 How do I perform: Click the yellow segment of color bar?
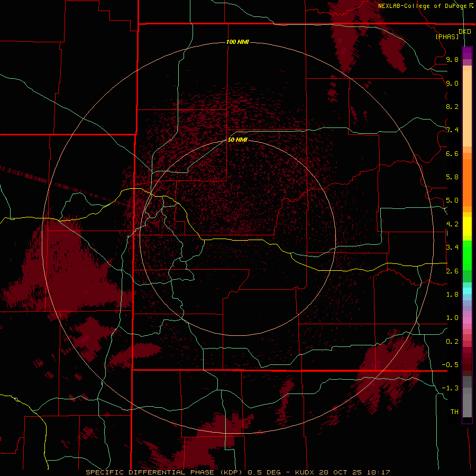467,226
